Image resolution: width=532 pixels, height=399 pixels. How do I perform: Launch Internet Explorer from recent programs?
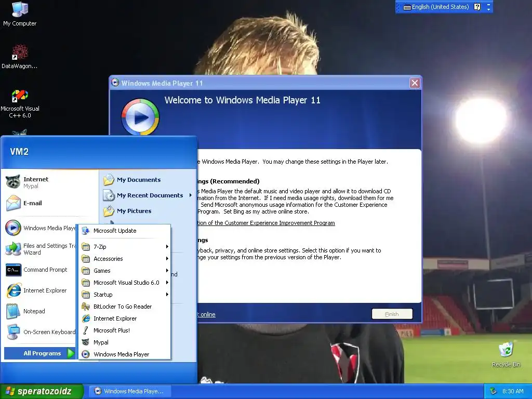click(40, 290)
